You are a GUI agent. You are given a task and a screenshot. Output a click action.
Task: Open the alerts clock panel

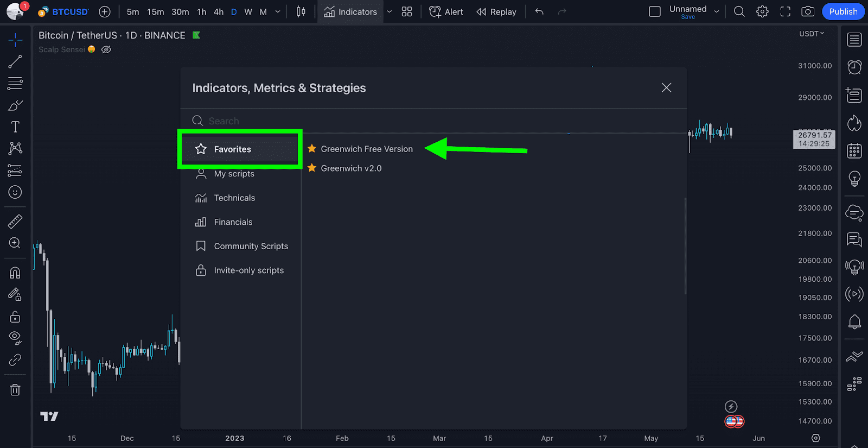(854, 67)
